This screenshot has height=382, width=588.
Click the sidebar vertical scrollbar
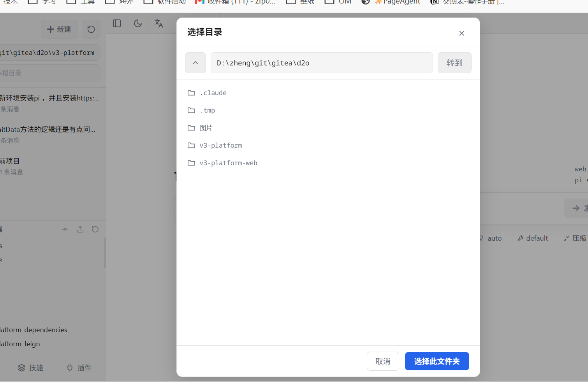click(105, 253)
